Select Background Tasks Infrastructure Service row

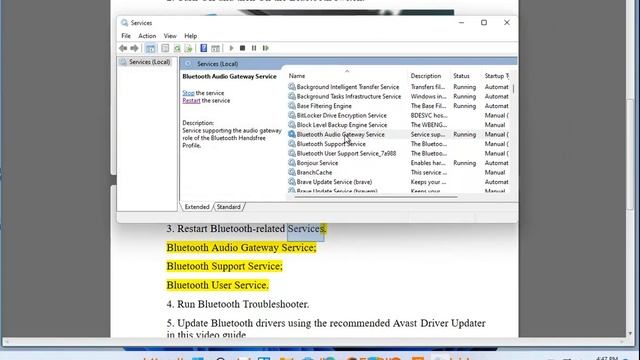pyautogui.click(x=349, y=96)
